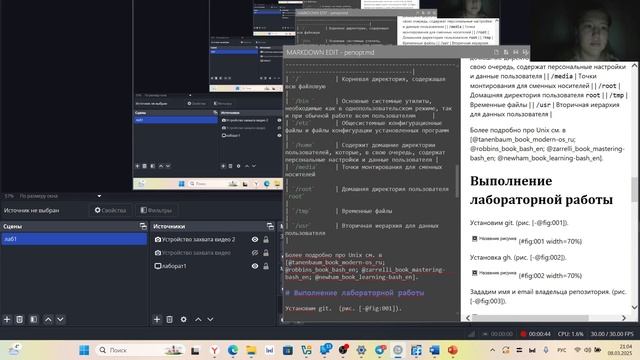Click Установим git line in Markdown editor
640x360 pixels.
tap(343, 308)
